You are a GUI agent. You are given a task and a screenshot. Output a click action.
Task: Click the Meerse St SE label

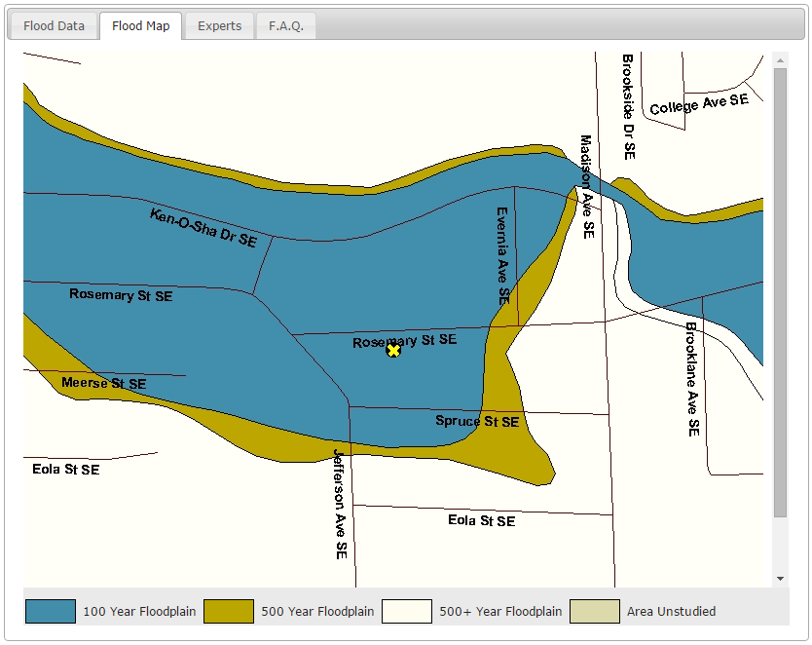coord(103,383)
